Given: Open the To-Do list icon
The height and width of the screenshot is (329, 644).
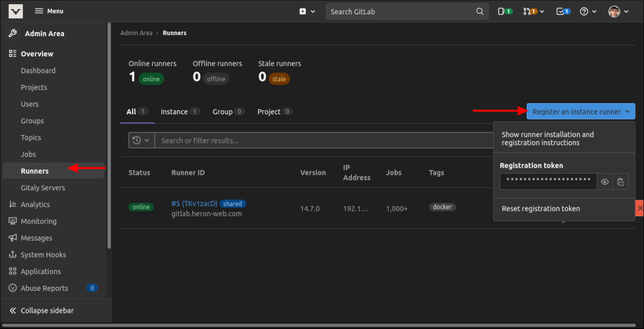Looking at the screenshot, I should pos(564,12).
